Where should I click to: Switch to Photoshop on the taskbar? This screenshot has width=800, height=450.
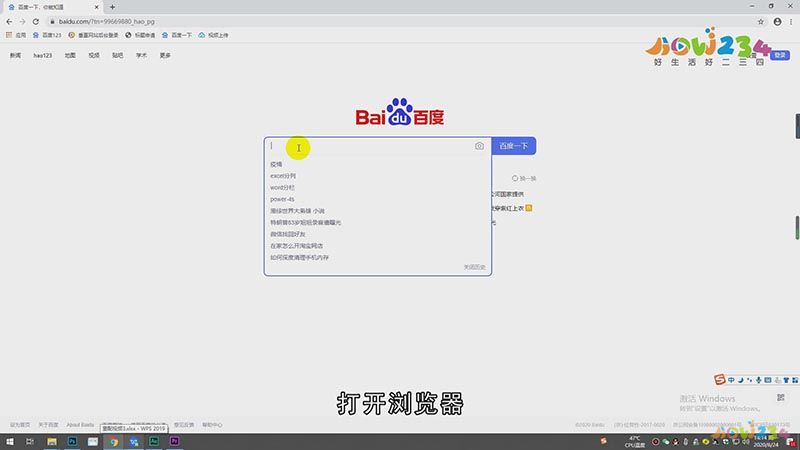pyautogui.click(x=72, y=441)
